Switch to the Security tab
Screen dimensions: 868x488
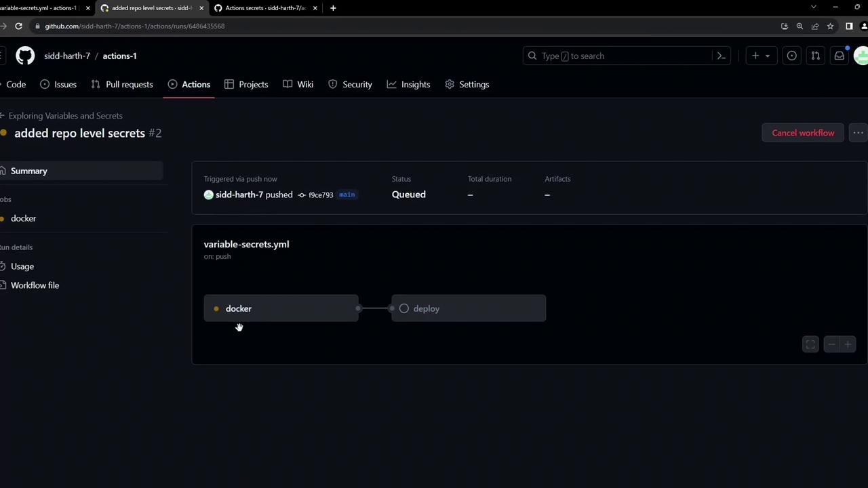pos(350,85)
